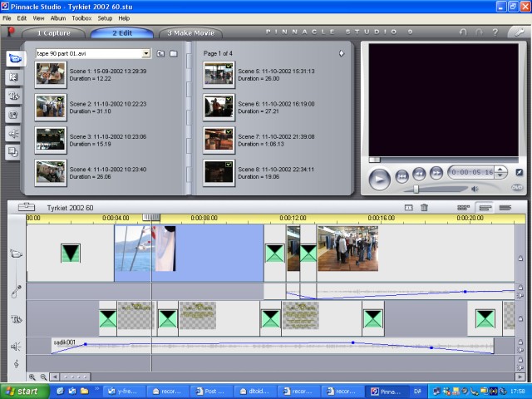Image resolution: width=532 pixels, height=399 pixels.
Task: Toggle DVD preview mode button
Action: (x=517, y=188)
